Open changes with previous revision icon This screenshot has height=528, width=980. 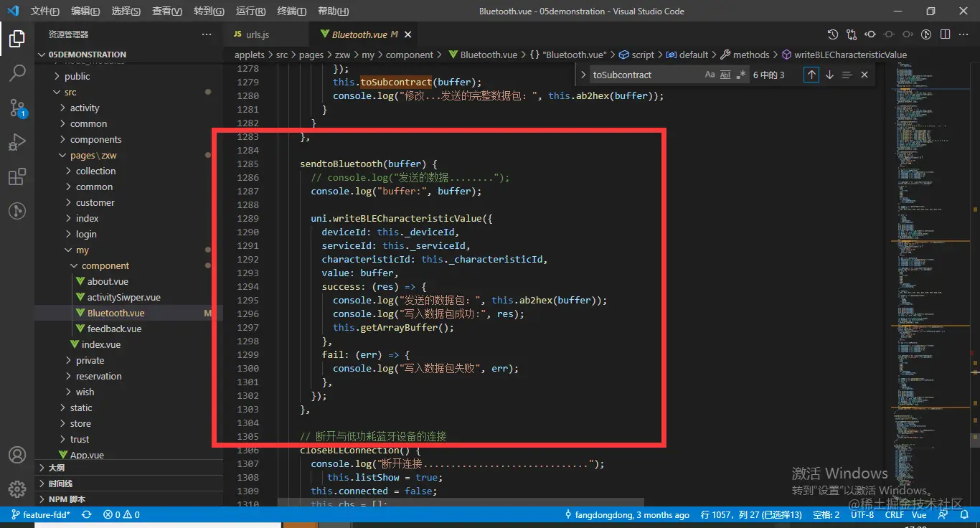[x=870, y=34]
